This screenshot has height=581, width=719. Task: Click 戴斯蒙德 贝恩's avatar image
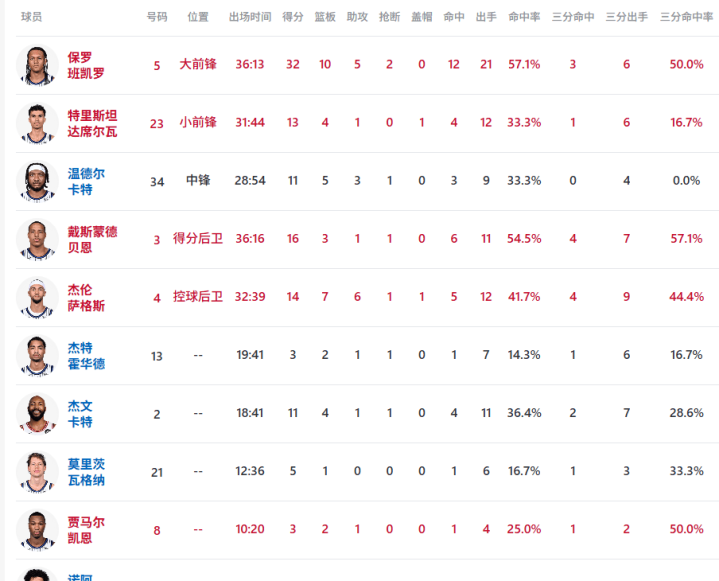click(37, 240)
